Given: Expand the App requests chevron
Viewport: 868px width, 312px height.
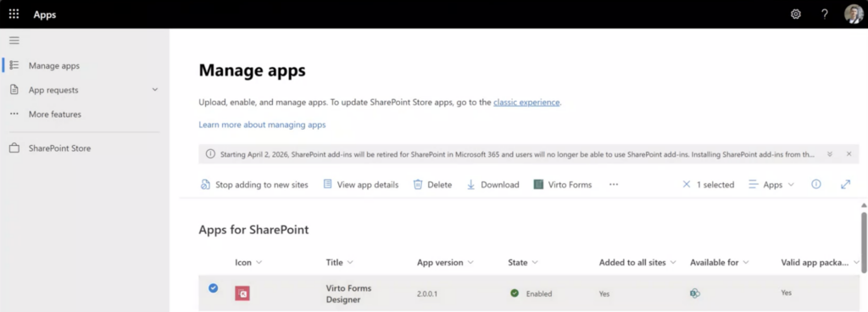Looking at the screenshot, I should coord(155,90).
